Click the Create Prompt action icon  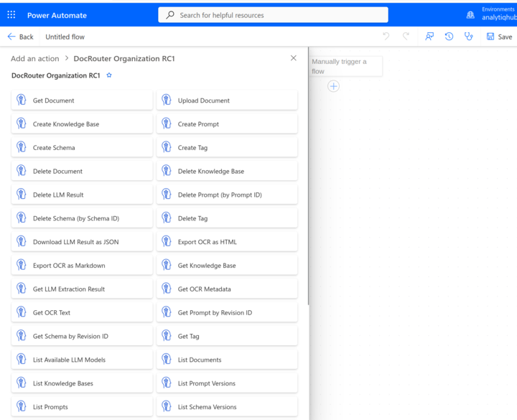click(167, 123)
